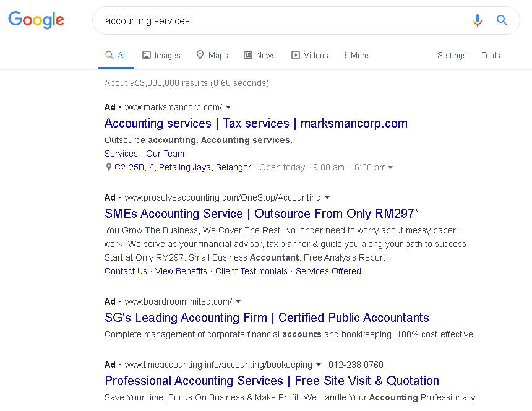Viewport: 532px width, 411px height.
Task: Switch to the All results tab
Action: (x=116, y=55)
